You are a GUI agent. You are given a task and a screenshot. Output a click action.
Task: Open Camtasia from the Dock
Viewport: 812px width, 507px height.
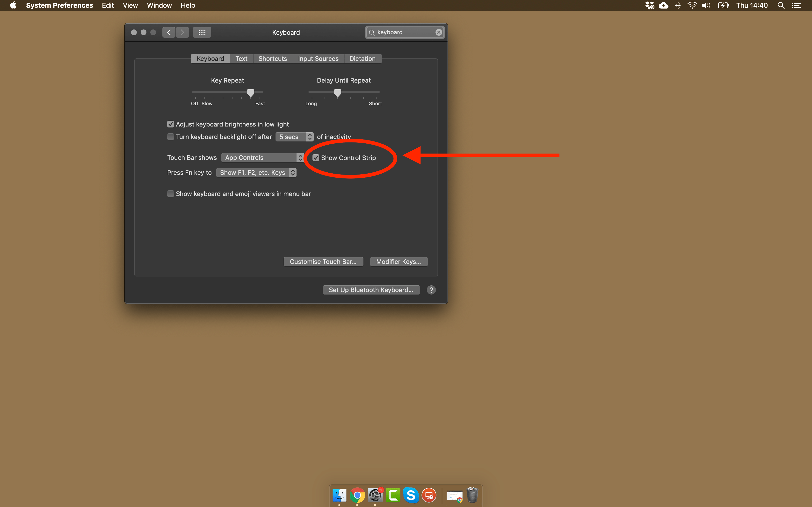(x=393, y=495)
